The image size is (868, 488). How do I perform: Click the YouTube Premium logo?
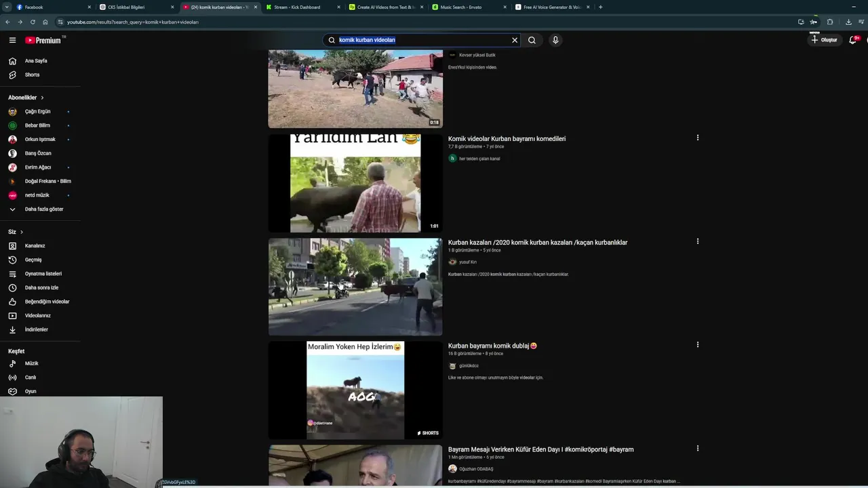43,40
